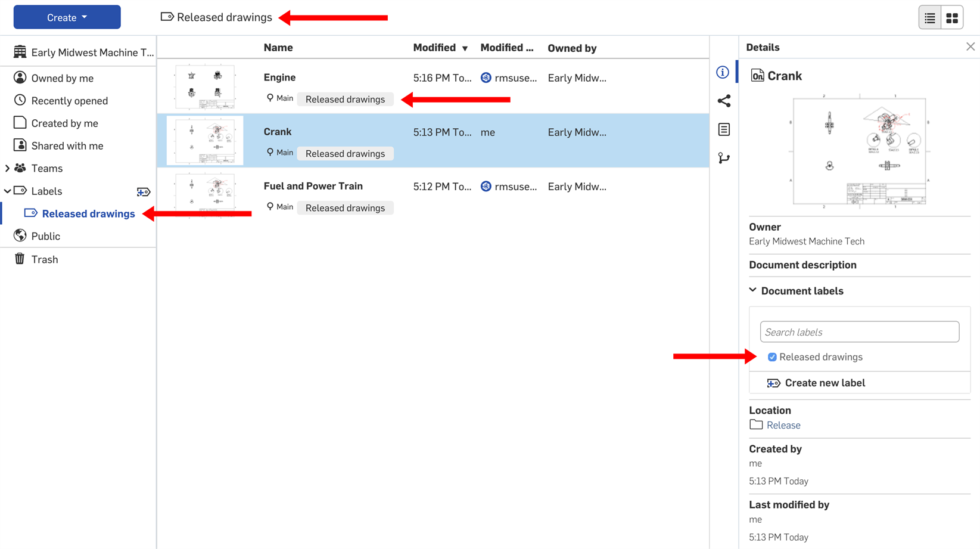980x549 pixels.
Task: Select the Crank document thumbnail
Action: (205, 141)
